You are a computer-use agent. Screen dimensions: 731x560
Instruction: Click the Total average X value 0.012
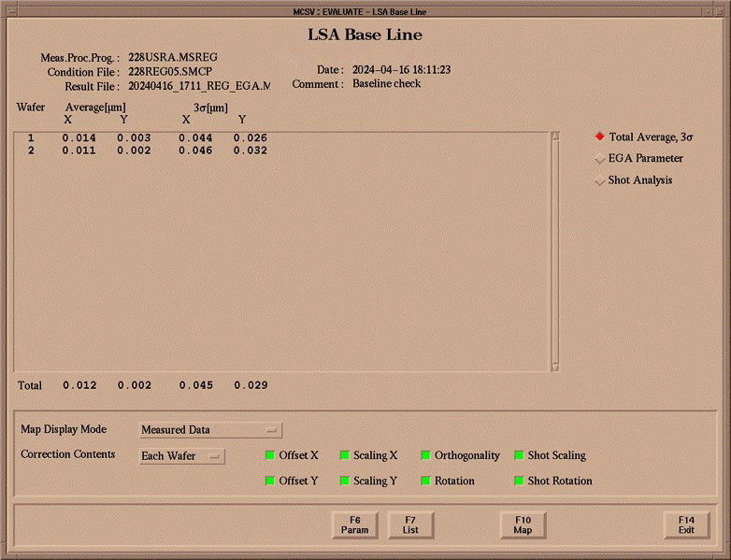79,385
